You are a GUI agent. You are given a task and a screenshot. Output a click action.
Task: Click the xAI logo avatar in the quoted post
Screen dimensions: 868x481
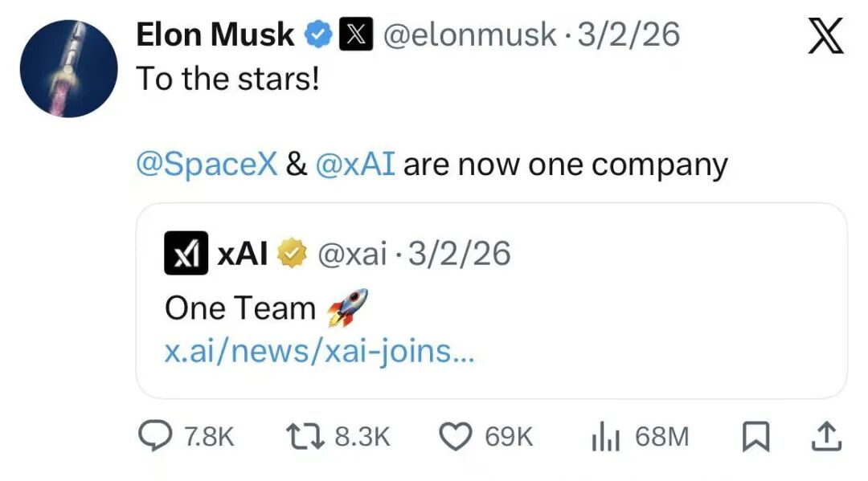click(186, 254)
